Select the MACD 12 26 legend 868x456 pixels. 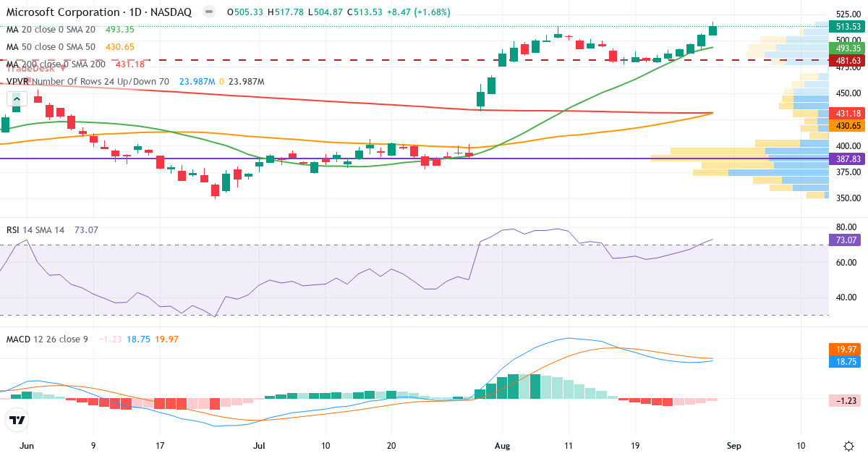click(x=47, y=339)
